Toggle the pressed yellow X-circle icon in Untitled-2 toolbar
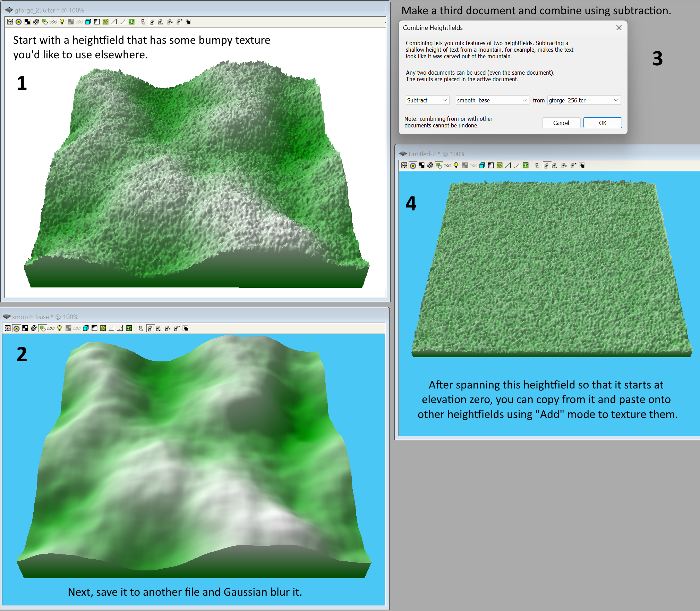This screenshot has height=611, width=700. coord(412,166)
